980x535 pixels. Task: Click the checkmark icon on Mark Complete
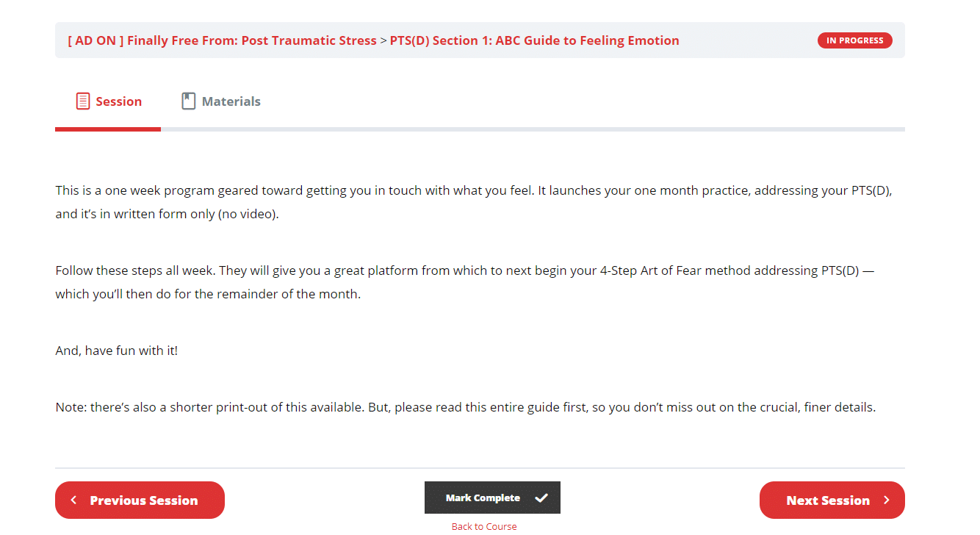(541, 498)
